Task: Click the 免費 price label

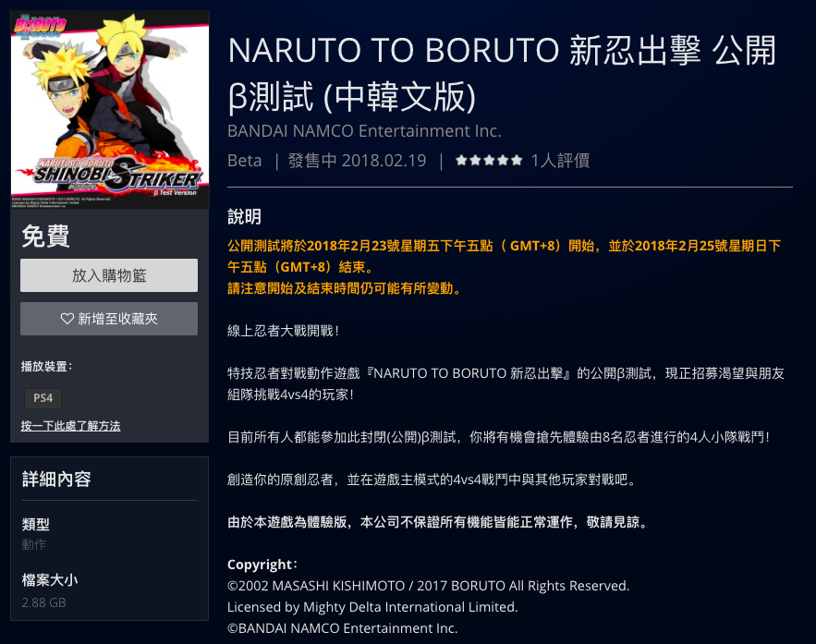Action: [x=46, y=237]
